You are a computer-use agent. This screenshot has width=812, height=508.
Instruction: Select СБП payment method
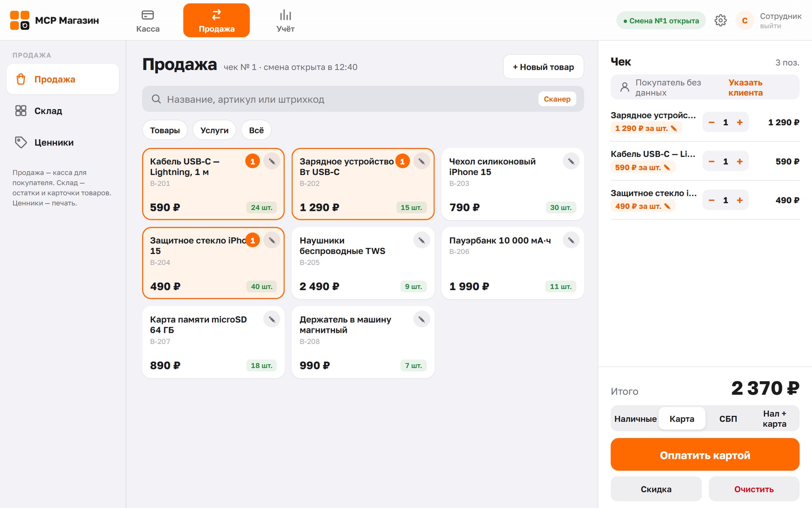pyautogui.click(x=728, y=419)
